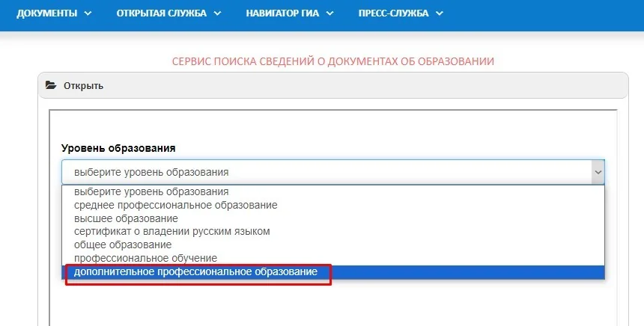Click the Открыть panel header label
The image size is (644, 326).
83,86
